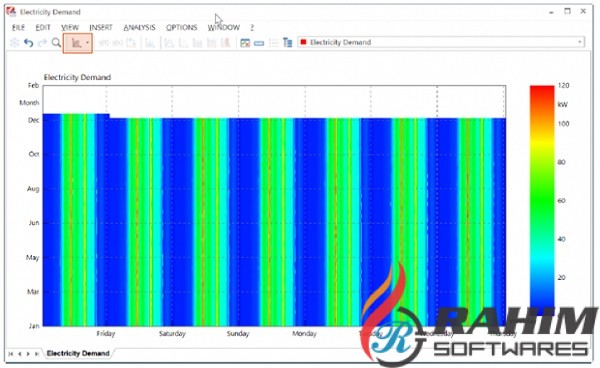Click the plot window icon after the separator
Screen dimensions: 600x368
coord(245,43)
